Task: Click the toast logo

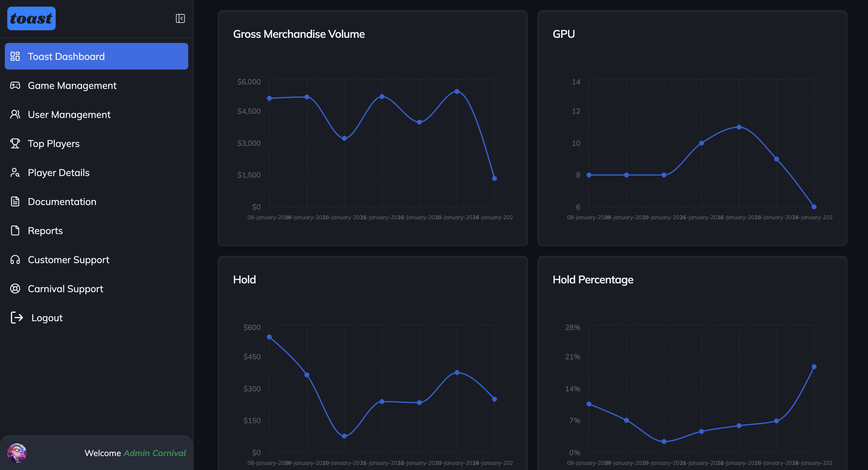Action: [31, 18]
